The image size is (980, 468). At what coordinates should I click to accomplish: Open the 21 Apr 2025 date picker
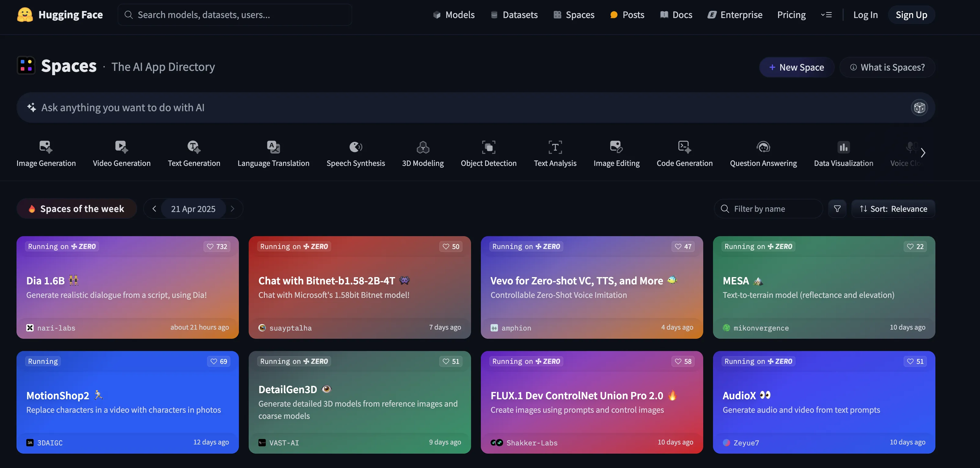(193, 209)
